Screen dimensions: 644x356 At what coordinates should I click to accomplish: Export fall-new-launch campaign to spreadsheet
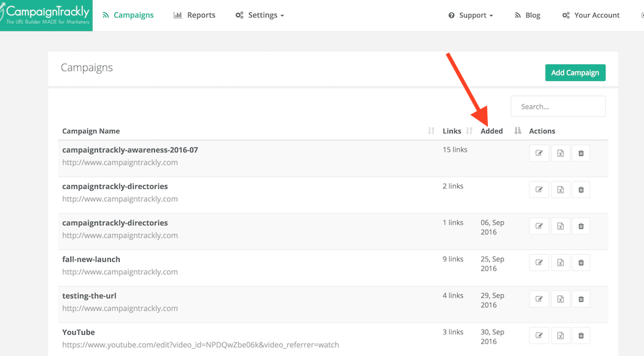(560, 263)
